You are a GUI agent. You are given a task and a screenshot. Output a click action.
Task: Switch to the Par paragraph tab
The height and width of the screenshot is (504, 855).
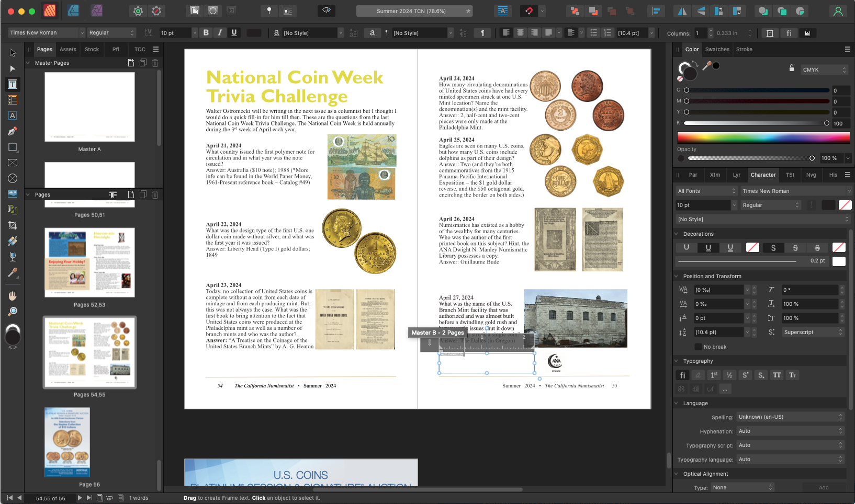(693, 175)
